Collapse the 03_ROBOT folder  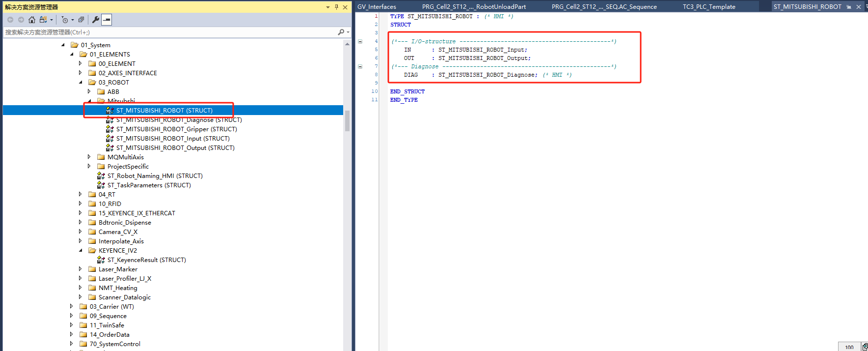pyautogui.click(x=81, y=82)
